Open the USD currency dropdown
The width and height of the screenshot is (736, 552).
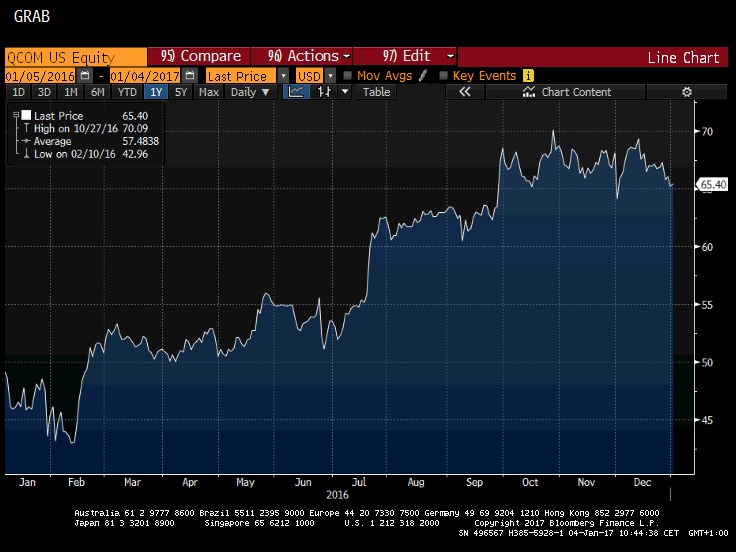330,75
